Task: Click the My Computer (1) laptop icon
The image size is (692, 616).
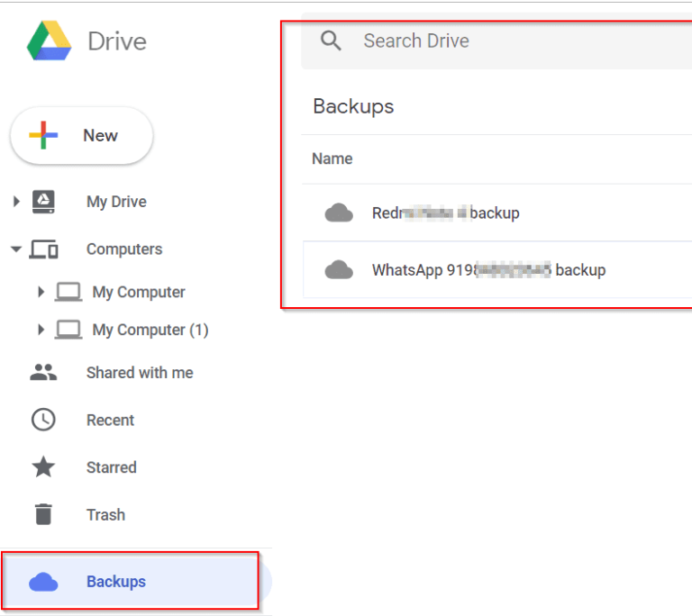Action: pyautogui.click(x=68, y=330)
